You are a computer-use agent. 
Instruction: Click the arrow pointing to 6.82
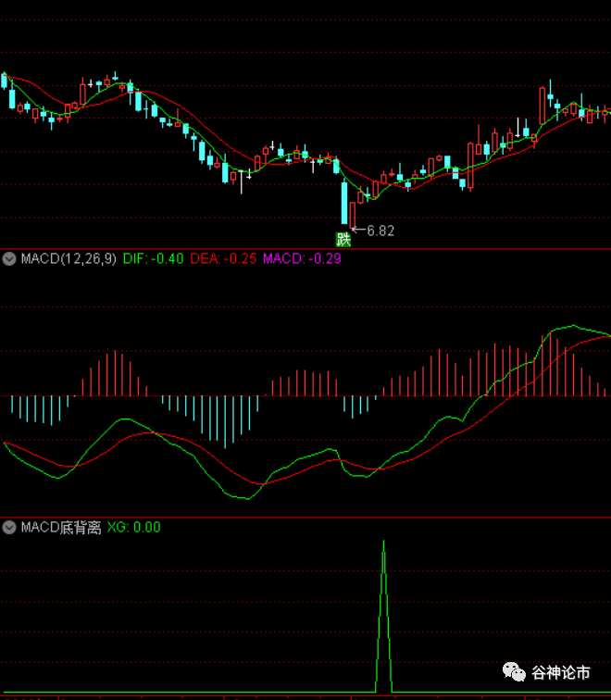358,231
